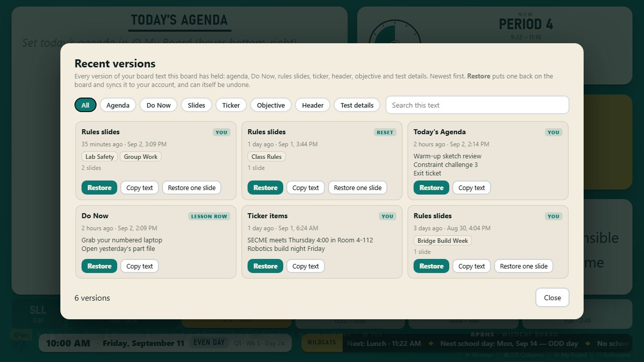Filter versions by Agenda

[x=118, y=105]
